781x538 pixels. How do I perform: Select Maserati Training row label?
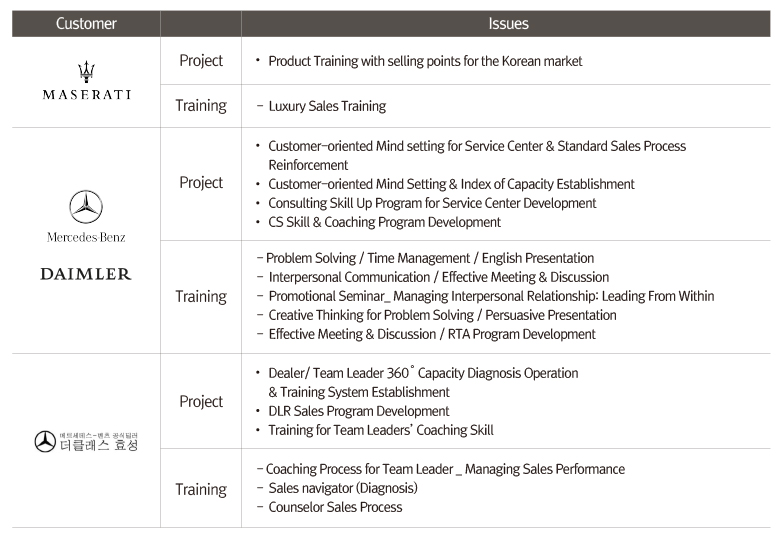201,106
